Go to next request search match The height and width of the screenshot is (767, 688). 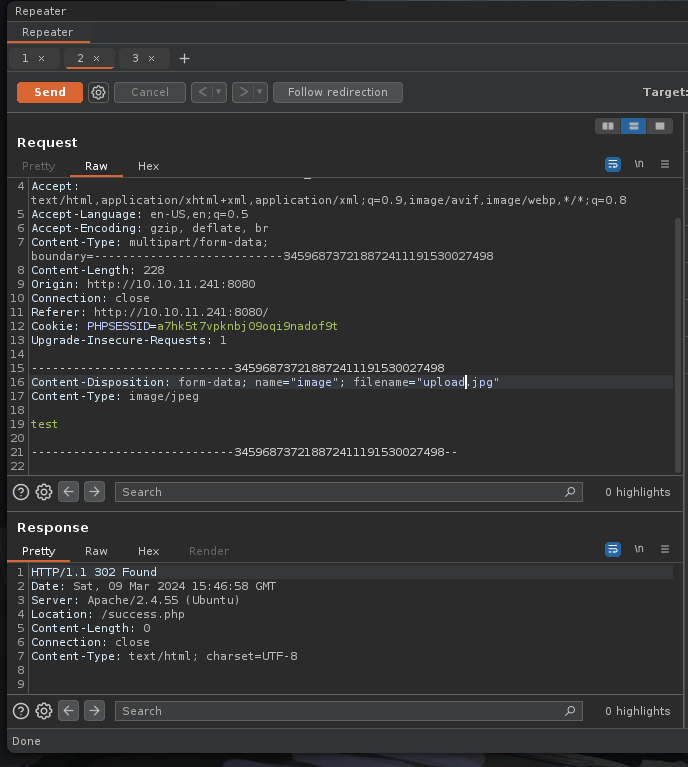[94, 492]
